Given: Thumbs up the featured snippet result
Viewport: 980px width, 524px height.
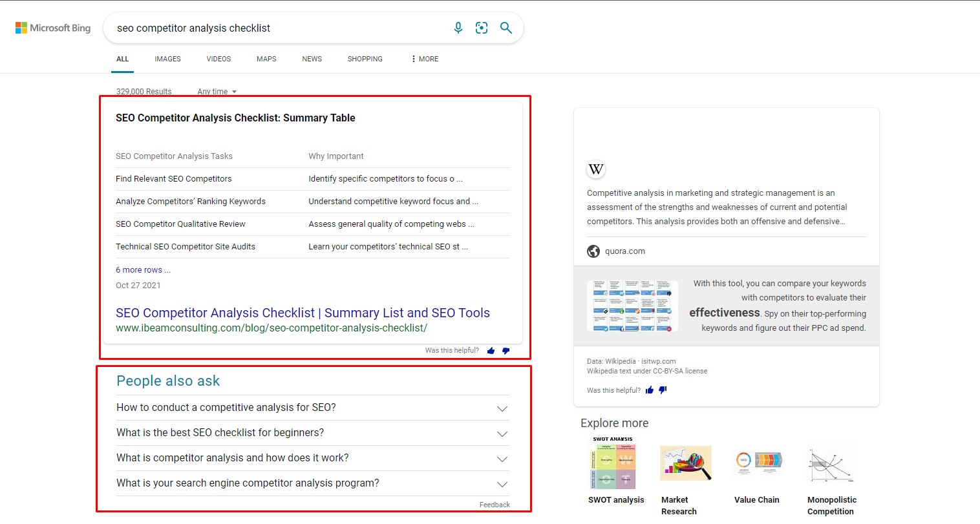Looking at the screenshot, I should click(x=491, y=351).
